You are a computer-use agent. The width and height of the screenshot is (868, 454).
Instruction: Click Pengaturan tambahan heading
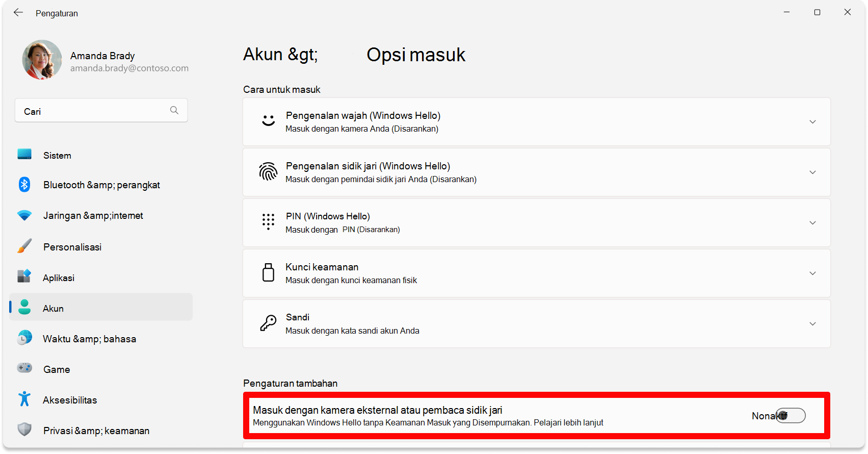pyautogui.click(x=290, y=383)
